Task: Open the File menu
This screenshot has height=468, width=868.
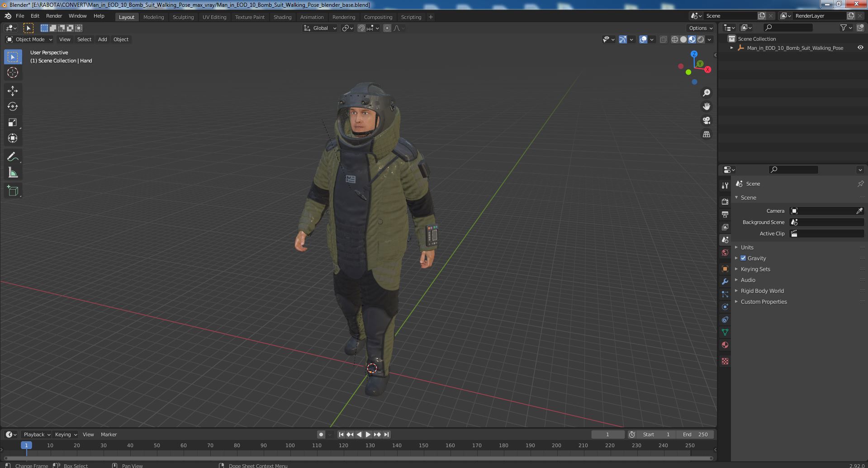Action: [20, 16]
